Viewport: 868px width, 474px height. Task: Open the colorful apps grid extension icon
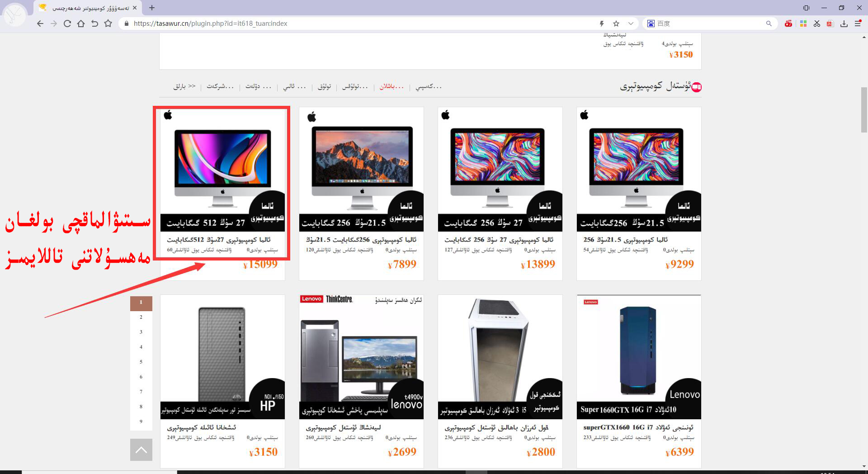803,24
